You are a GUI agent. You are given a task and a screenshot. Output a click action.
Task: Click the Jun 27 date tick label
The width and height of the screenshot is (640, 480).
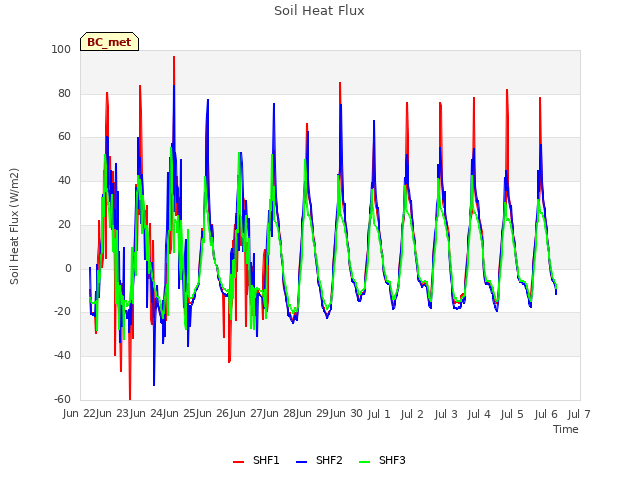246,414
